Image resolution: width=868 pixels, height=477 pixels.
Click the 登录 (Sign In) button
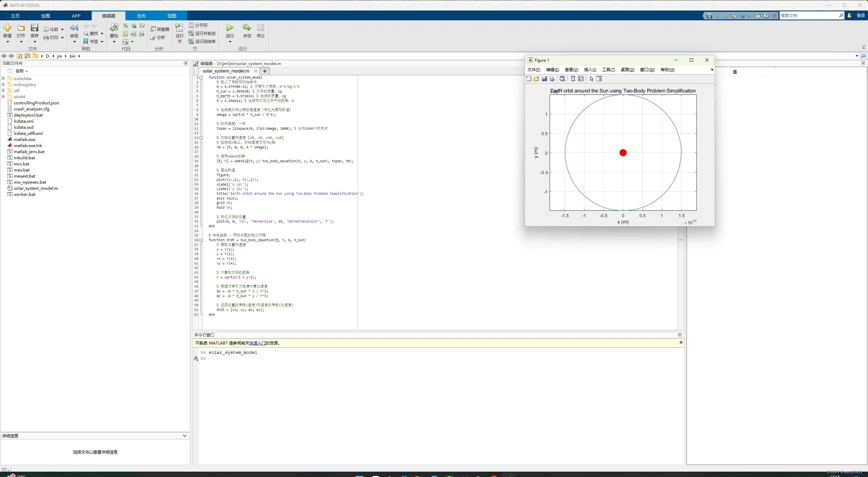point(861,16)
